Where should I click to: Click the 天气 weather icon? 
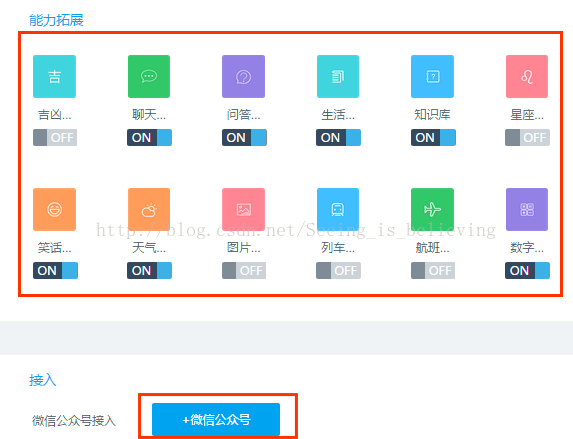click(x=149, y=209)
